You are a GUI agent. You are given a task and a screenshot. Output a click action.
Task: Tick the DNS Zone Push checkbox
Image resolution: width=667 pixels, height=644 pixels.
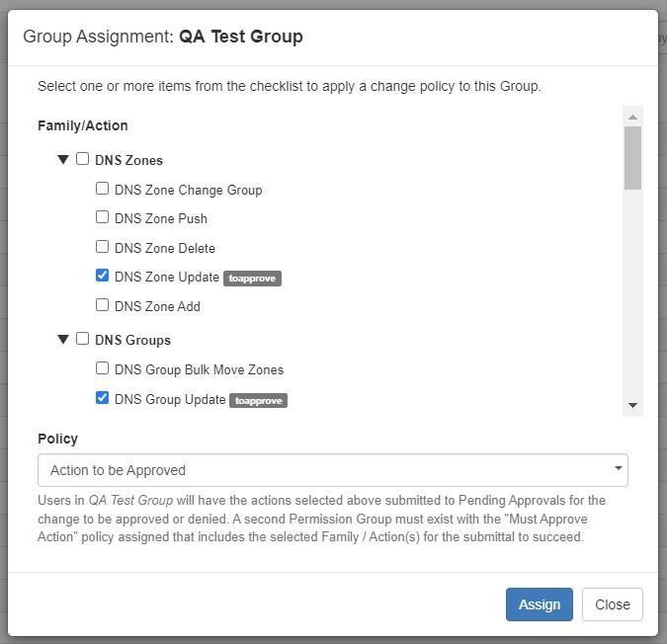(x=102, y=217)
